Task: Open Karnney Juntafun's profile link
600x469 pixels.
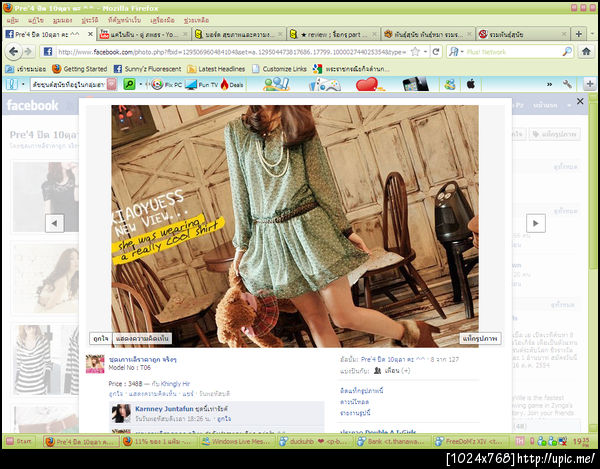Action: [164, 409]
